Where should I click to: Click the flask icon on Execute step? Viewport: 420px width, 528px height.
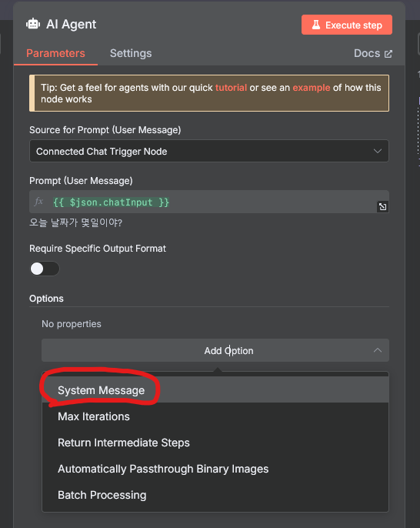(315, 25)
